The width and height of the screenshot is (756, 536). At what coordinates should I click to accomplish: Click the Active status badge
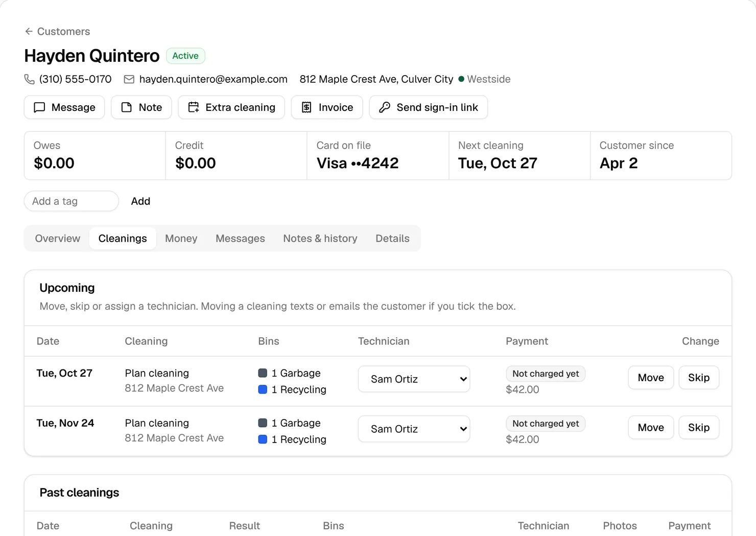185,56
